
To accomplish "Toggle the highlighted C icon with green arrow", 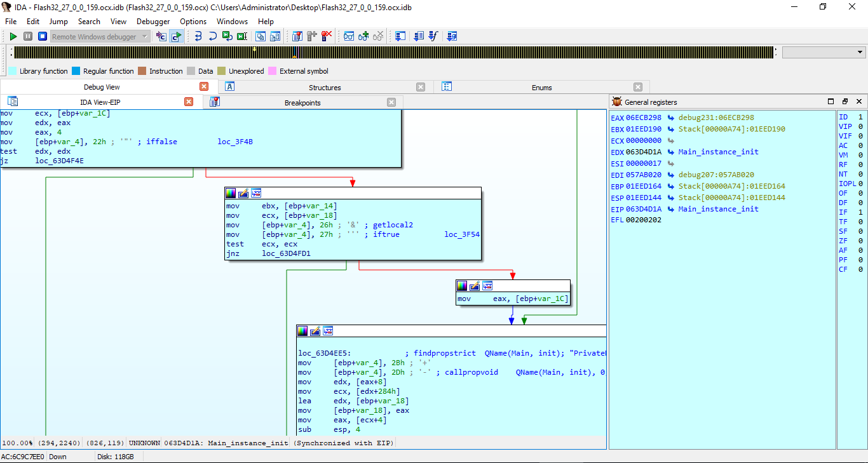I will pyautogui.click(x=176, y=36).
